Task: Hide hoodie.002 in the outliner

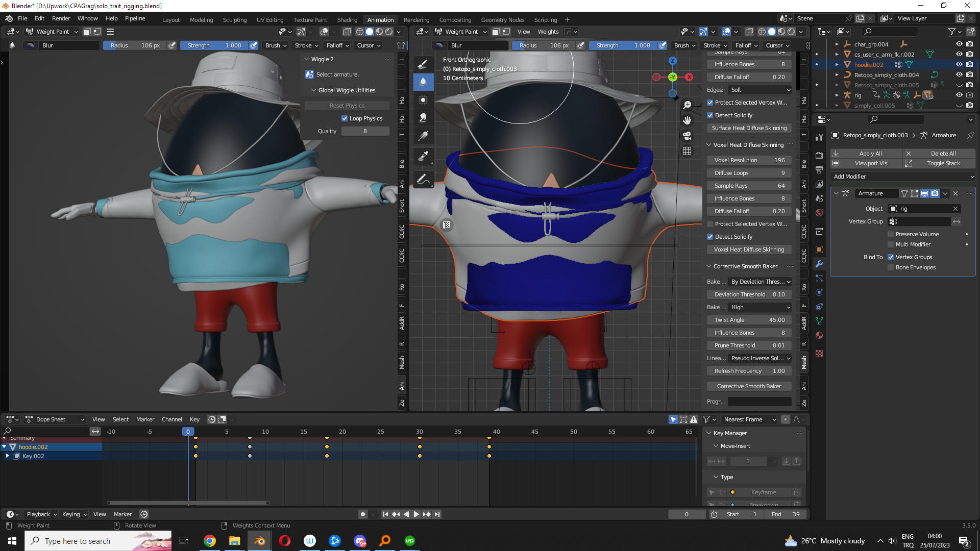Action: point(959,65)
